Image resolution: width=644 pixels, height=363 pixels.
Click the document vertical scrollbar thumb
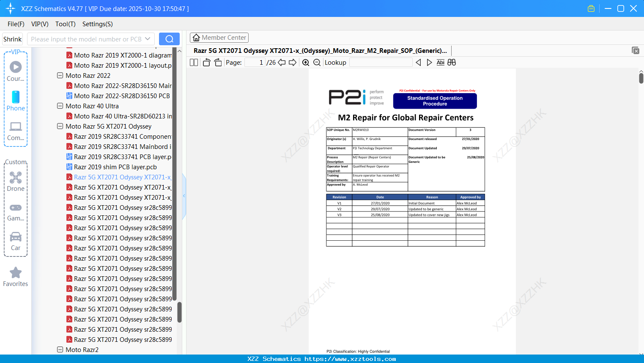pos(641,78)
